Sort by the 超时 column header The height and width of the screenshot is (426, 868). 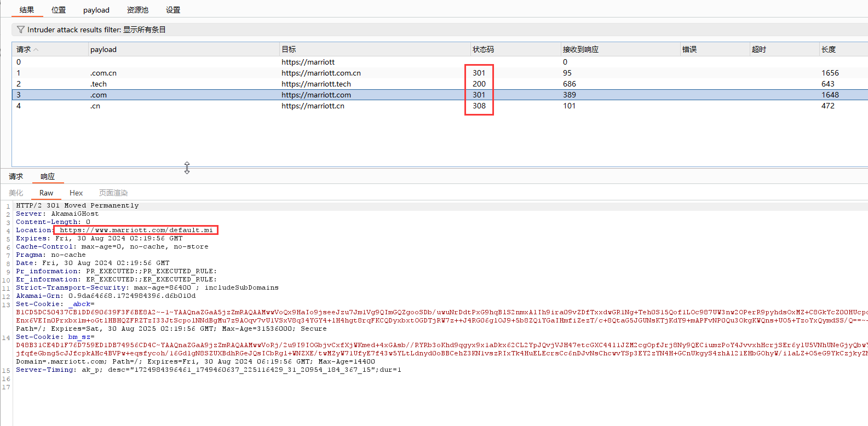pos(784,49)
